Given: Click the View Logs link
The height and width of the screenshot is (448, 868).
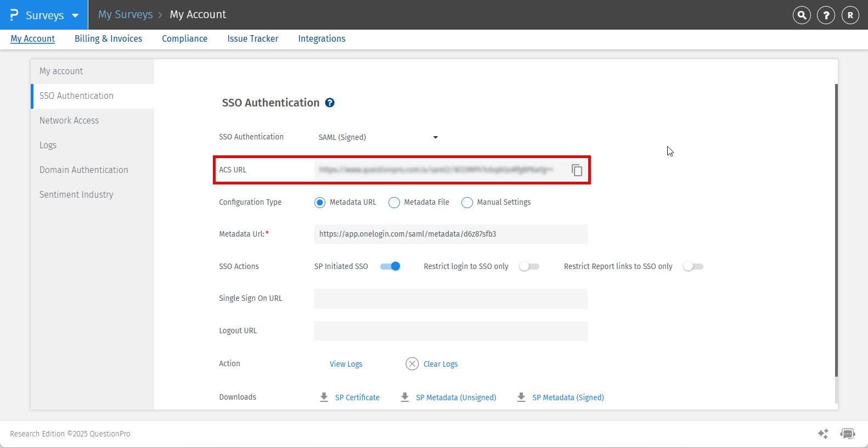Looking at the screenshot, I should click(x=346, y=364).
